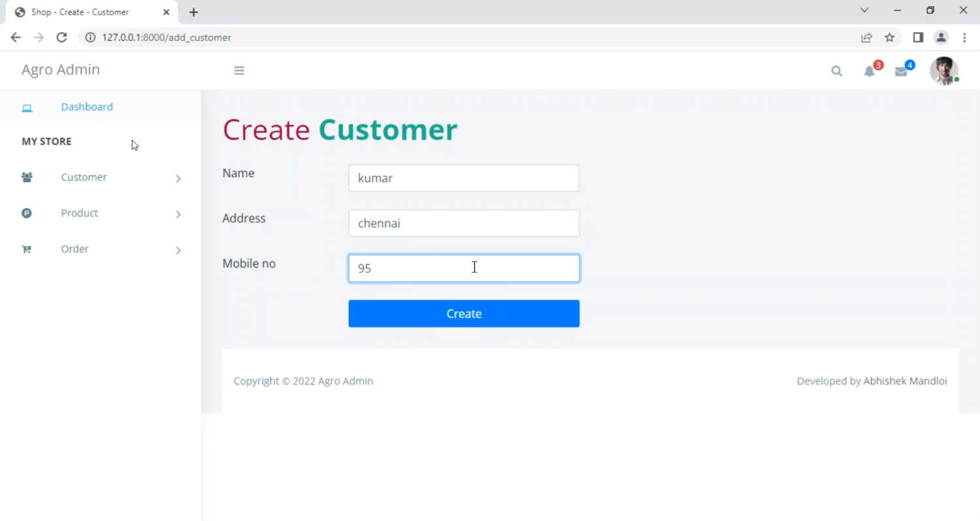Image resolution: width=980 pixels, height=521 pixels.
Task: Open the search magnifier icon in header
Action: coord(836,71)
